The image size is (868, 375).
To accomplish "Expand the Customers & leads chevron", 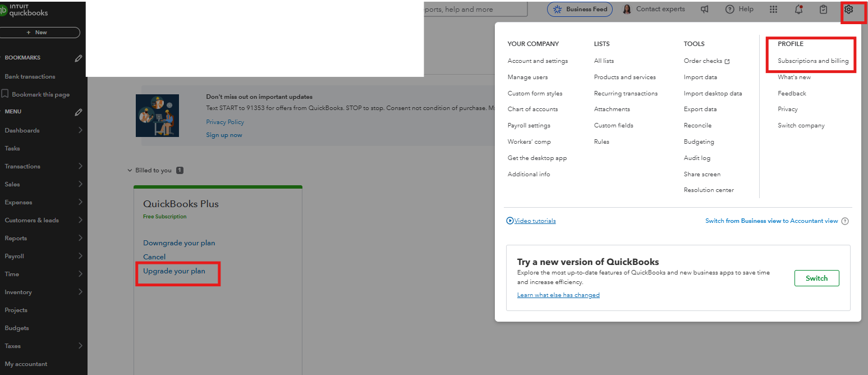I will [80, 220].
